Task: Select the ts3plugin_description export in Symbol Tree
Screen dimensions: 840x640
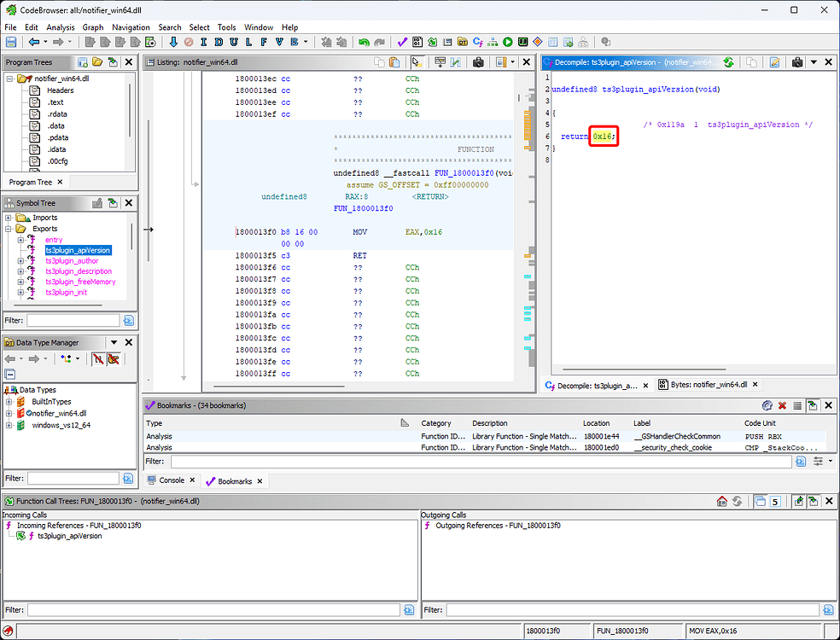Action: pos(79,271)
